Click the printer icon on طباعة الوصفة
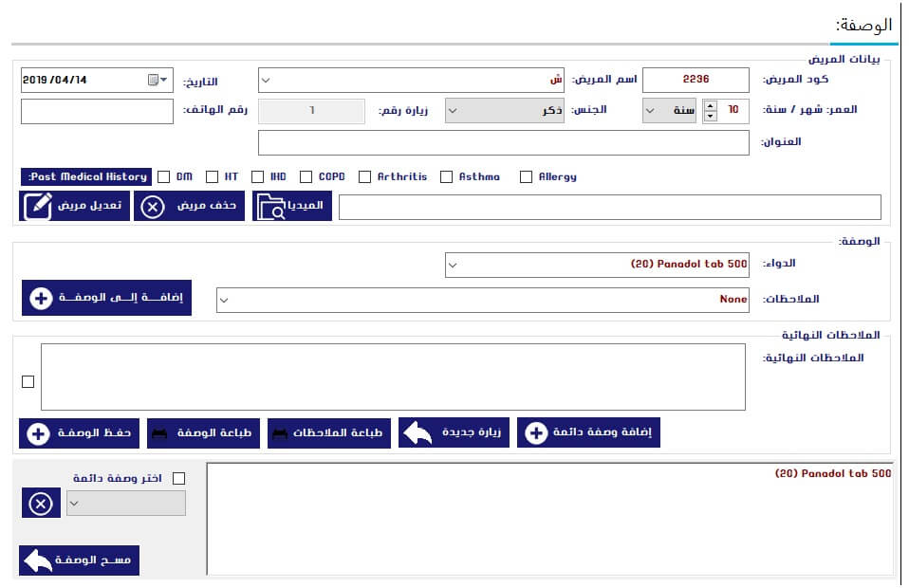Image resolution: width=909 pixels, height=588 pixels. [x=159, y=433]
